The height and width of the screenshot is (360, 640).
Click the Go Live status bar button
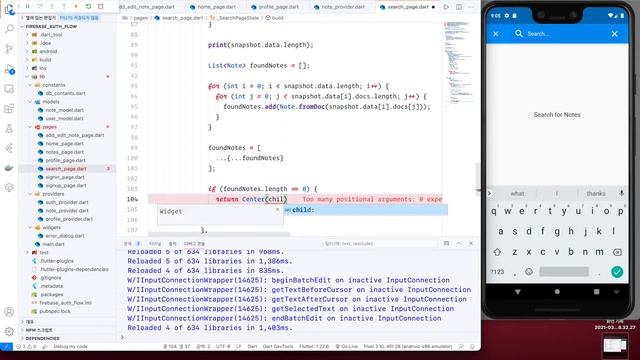pos(347,347)
